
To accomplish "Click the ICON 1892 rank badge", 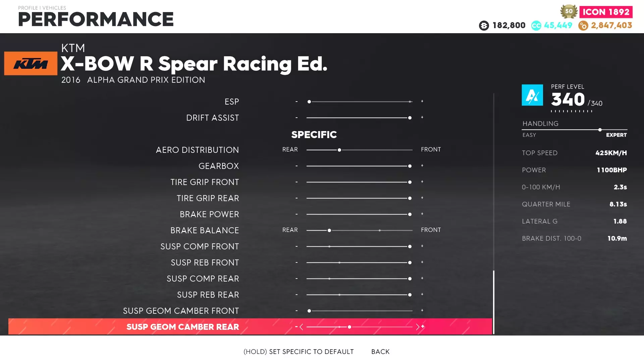I will coord(606,12).
